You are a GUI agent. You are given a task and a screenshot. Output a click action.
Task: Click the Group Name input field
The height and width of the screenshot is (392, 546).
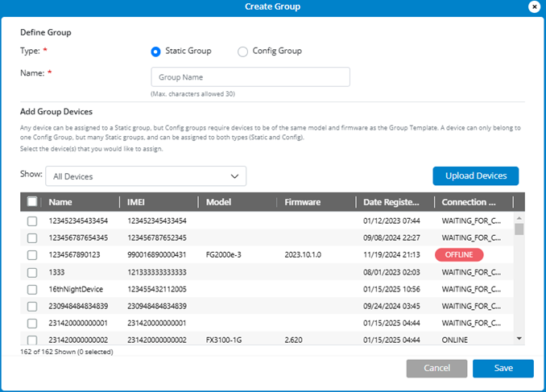(250, 77)
